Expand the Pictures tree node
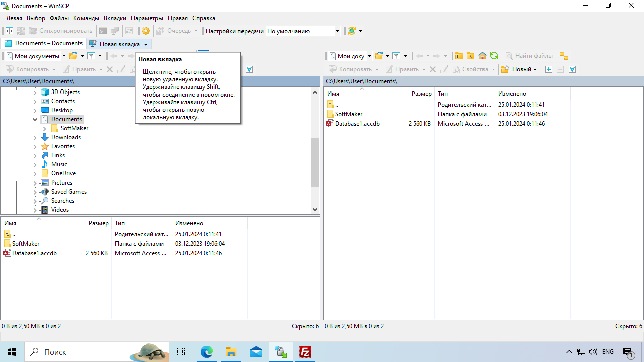 [35, 183]
